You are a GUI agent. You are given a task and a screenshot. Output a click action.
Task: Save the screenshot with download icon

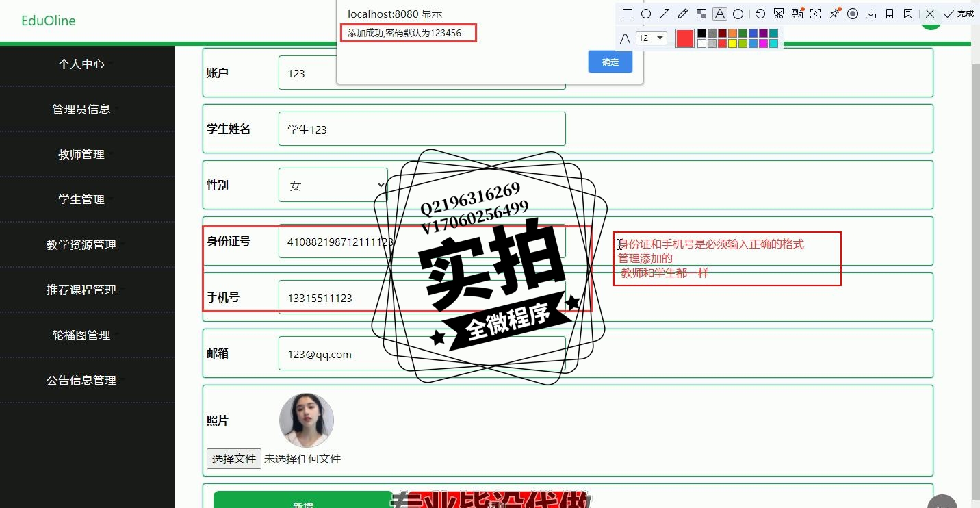871,14
